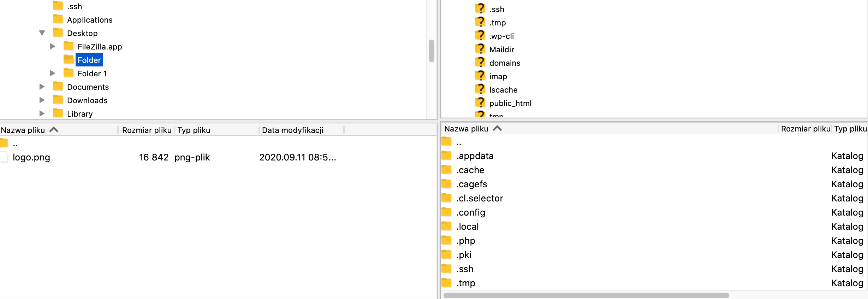
Task: Click the local tree vertical scrollbar thumb
Action: click(431, 51)
